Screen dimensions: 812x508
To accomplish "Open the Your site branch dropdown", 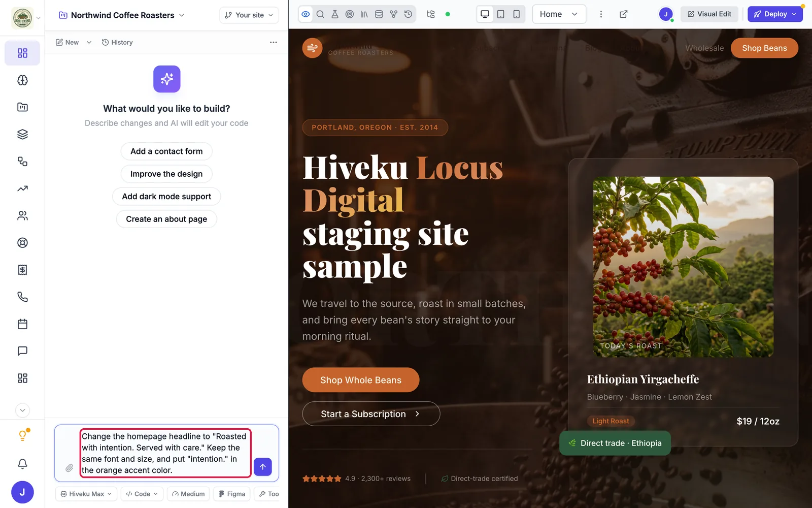I will coord(249,15).
